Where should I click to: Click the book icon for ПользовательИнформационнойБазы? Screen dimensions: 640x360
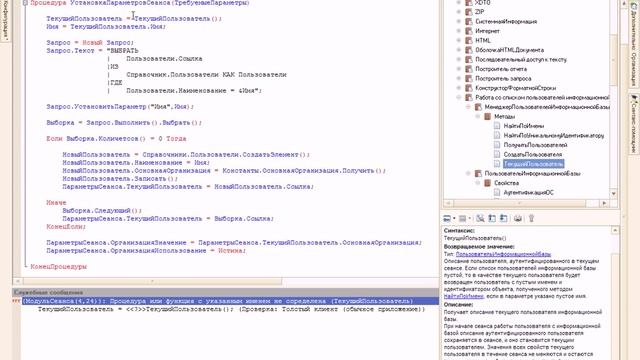coord(478,173)
